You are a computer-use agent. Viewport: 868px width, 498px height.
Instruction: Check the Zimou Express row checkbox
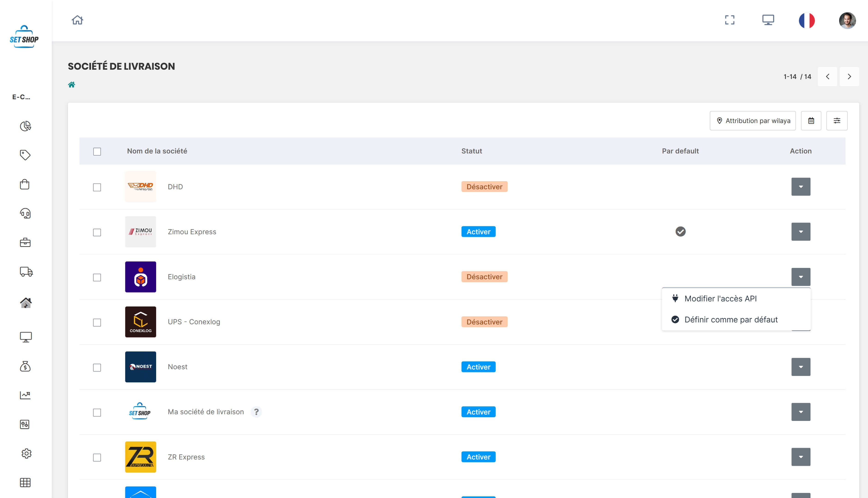coord(97,233)
